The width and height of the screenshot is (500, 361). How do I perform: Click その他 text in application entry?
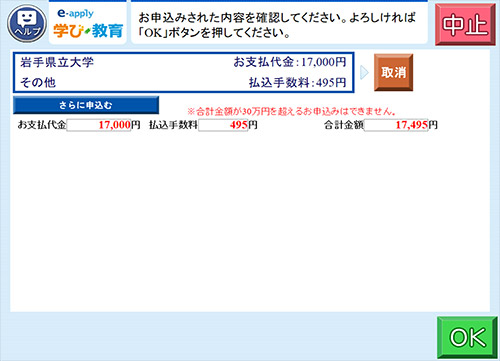tap(38, 82)
